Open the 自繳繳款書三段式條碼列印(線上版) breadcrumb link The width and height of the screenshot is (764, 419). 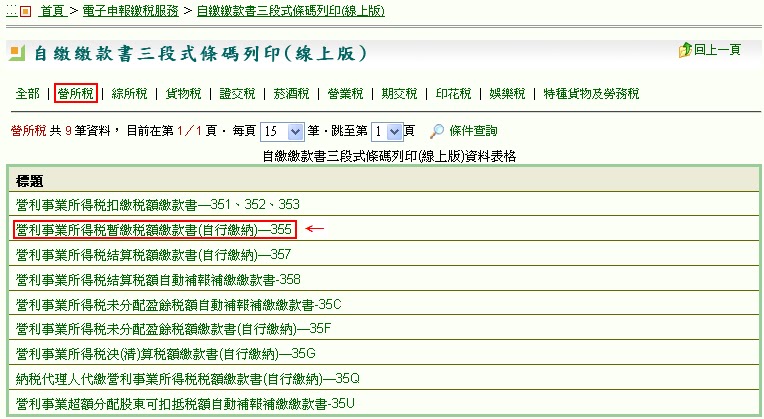[291, 11]
